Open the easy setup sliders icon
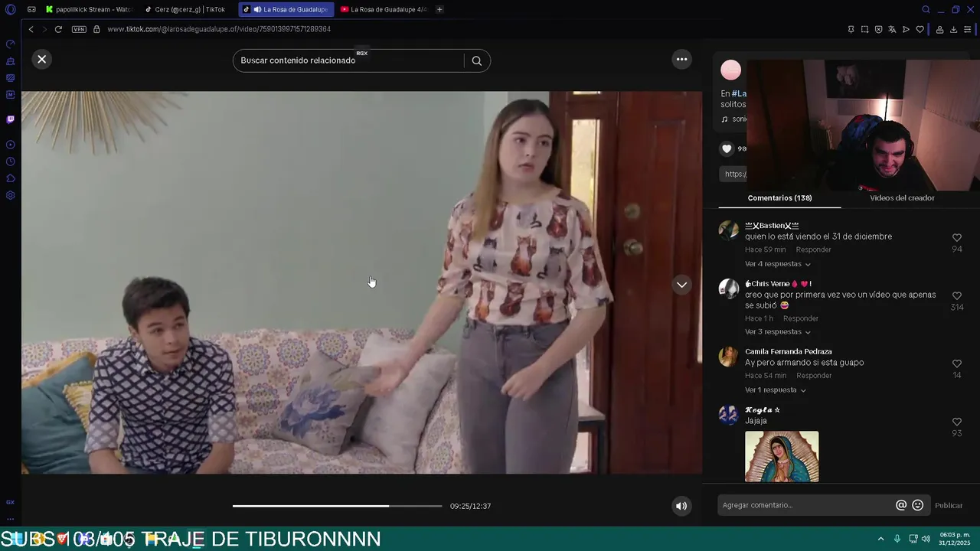This screenshot has width=980, height=551. (x=968, y=29)
